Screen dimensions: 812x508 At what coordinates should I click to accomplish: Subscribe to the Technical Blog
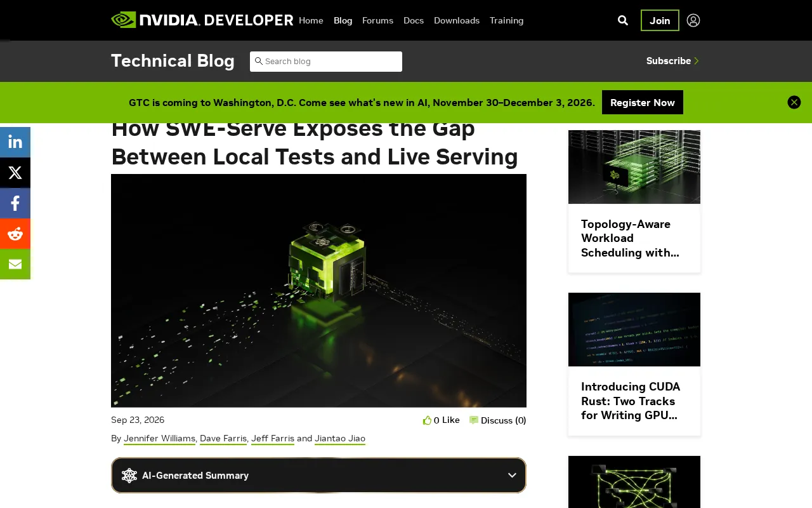(672, 61)
